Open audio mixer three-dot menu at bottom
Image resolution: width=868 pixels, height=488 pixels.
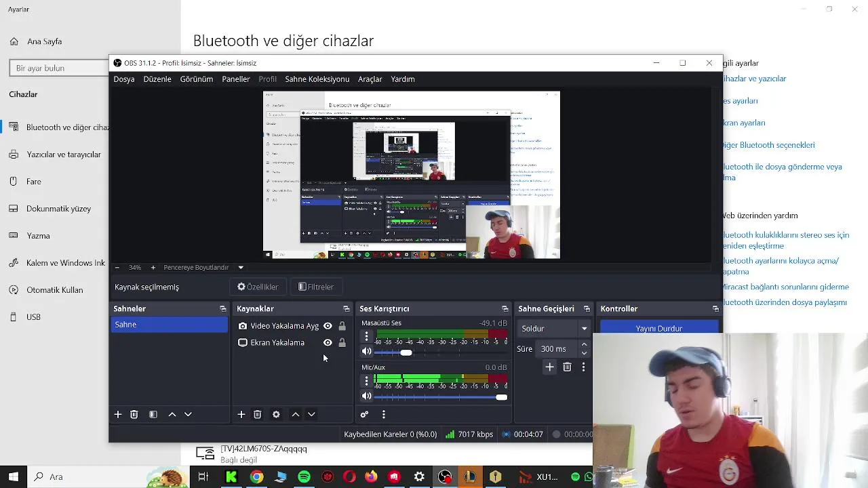click(383, 414)
